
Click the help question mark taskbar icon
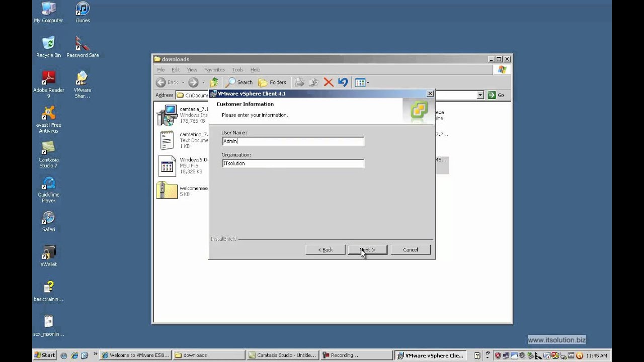pos(476,355)
